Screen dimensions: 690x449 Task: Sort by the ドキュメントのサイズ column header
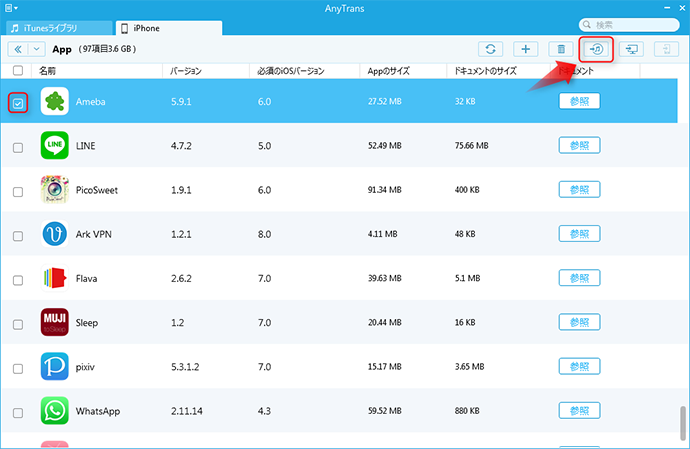tap(499, 71)
